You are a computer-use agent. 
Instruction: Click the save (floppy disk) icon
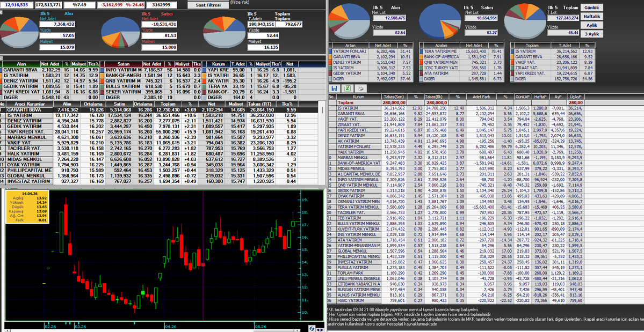334,88
